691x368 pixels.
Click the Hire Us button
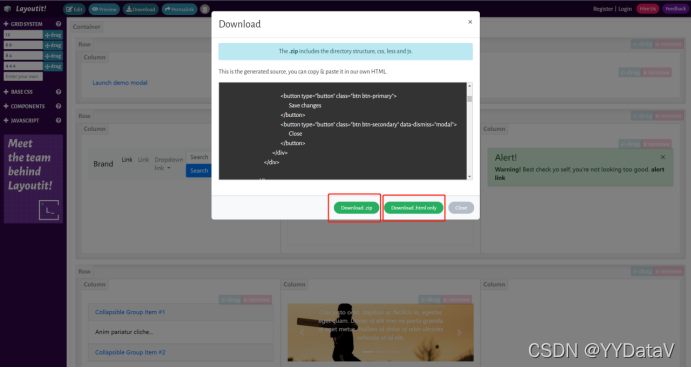click(647, 9)
